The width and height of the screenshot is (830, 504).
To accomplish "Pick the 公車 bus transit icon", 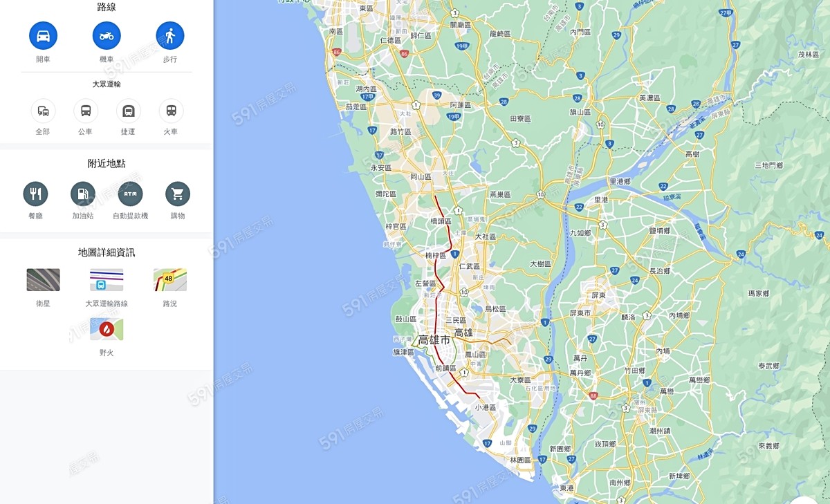I will [x=86, y=111].
